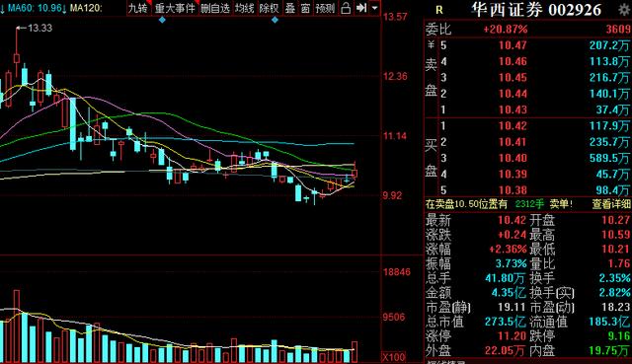Open the toolbar dropdown arrow menu
The width and height of the screenshot is (632, 364).
click(374, 8)
